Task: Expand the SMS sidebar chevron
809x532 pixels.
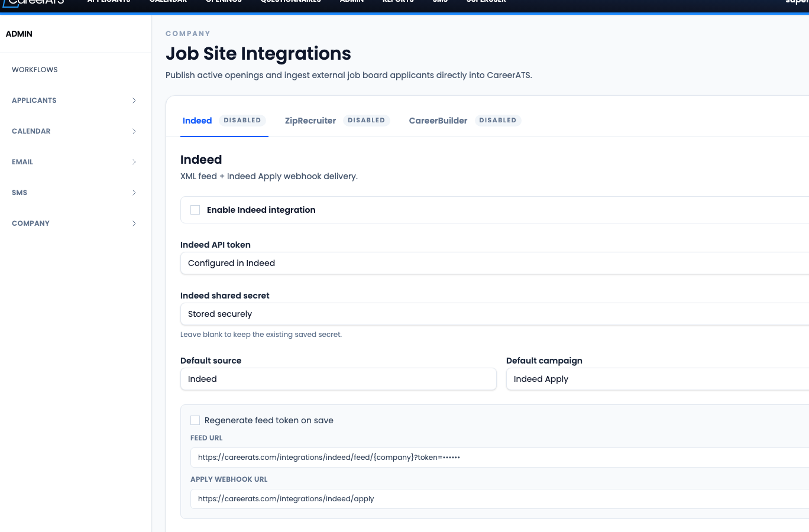Action: point(134,193)
